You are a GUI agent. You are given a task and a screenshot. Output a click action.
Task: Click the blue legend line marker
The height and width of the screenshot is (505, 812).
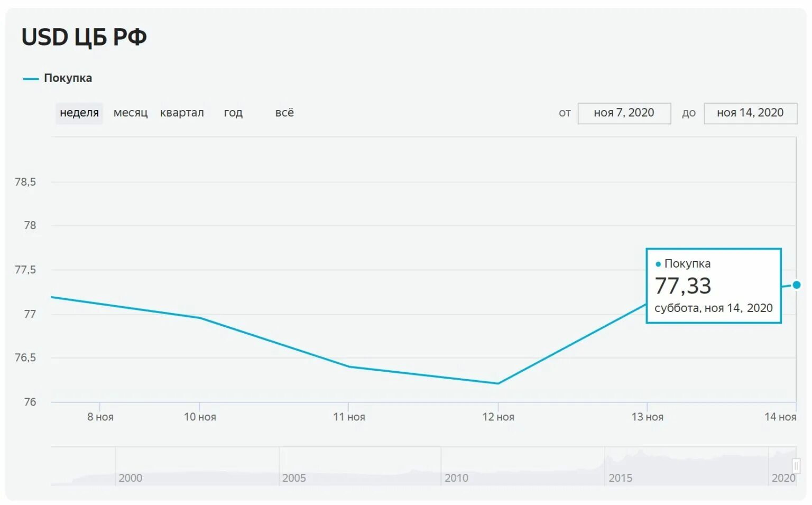(x=31, y=79)
